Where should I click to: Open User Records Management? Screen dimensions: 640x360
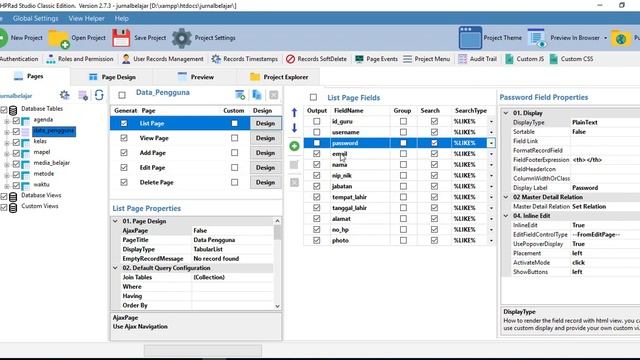point(162,59)
